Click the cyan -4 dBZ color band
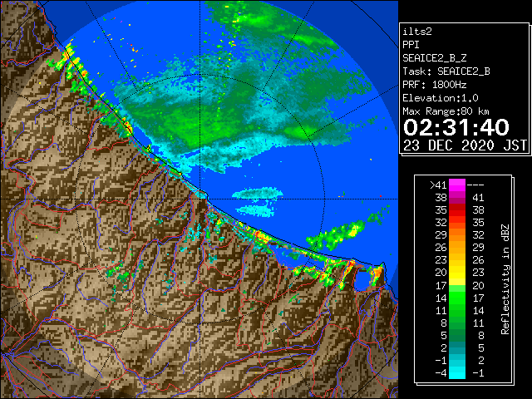Screen dimensions: 532x399 (457, 372)
